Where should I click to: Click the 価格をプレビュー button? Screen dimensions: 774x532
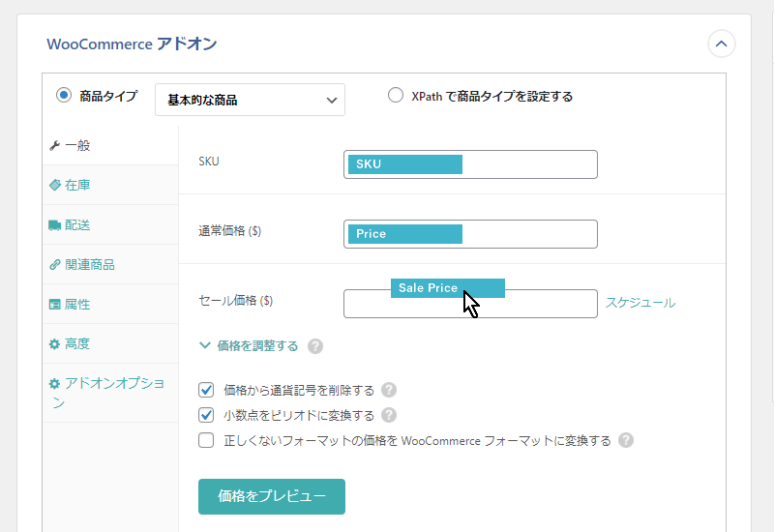click(x=272, y=496)
